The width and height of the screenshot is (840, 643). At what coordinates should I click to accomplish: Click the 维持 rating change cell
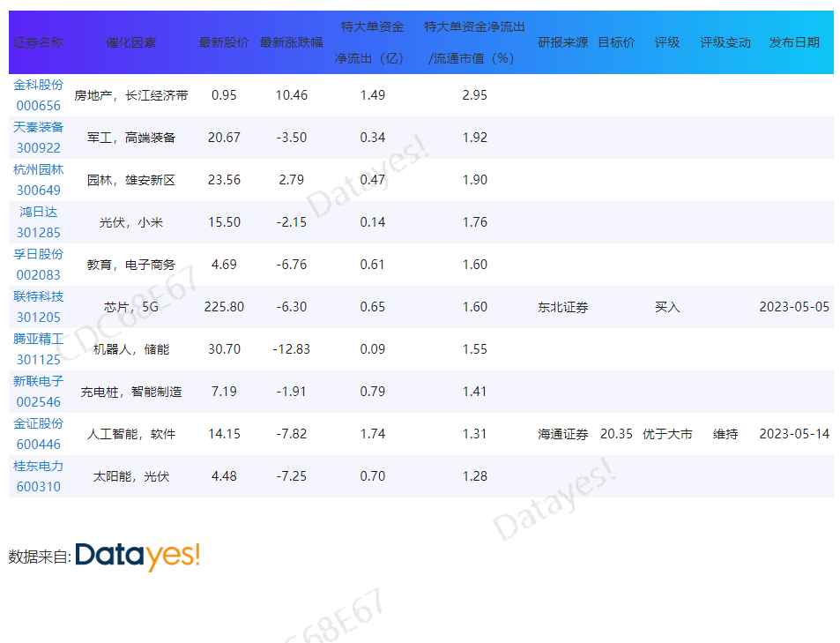point(725,434)
